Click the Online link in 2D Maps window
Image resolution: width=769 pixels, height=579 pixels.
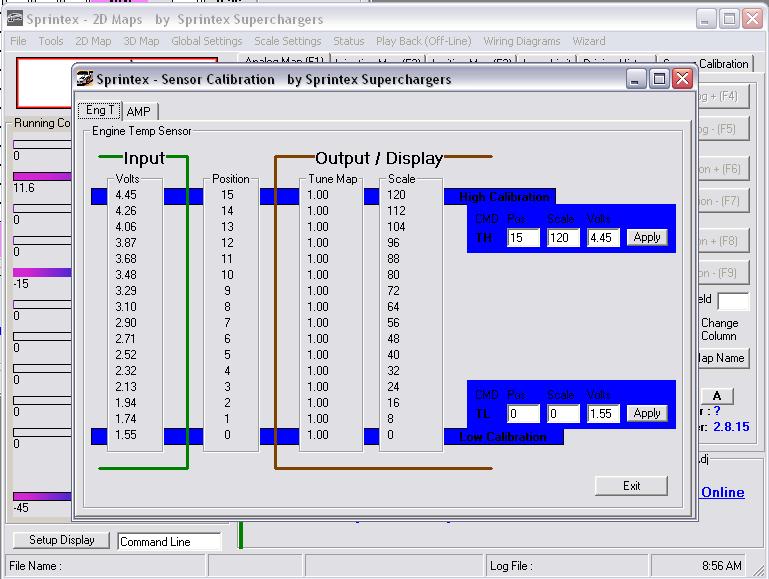click(722, 492)
